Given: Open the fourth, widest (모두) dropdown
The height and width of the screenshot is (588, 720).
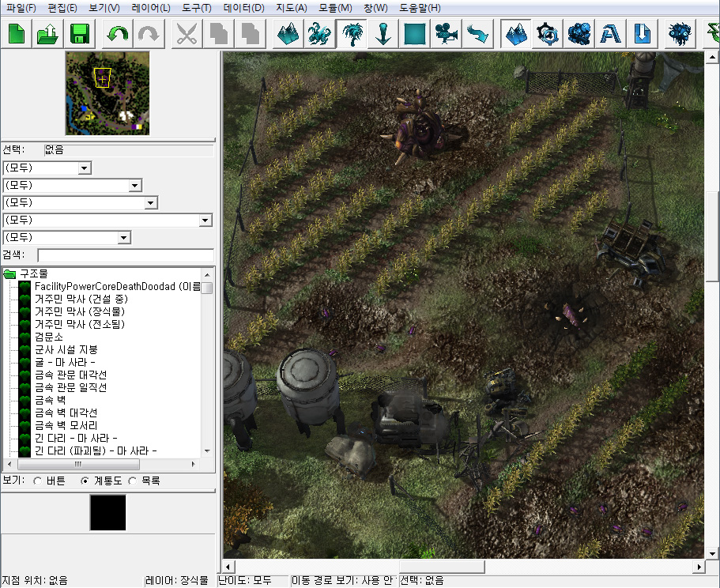Looking at the screenshot, I should [x=205, y=220].
